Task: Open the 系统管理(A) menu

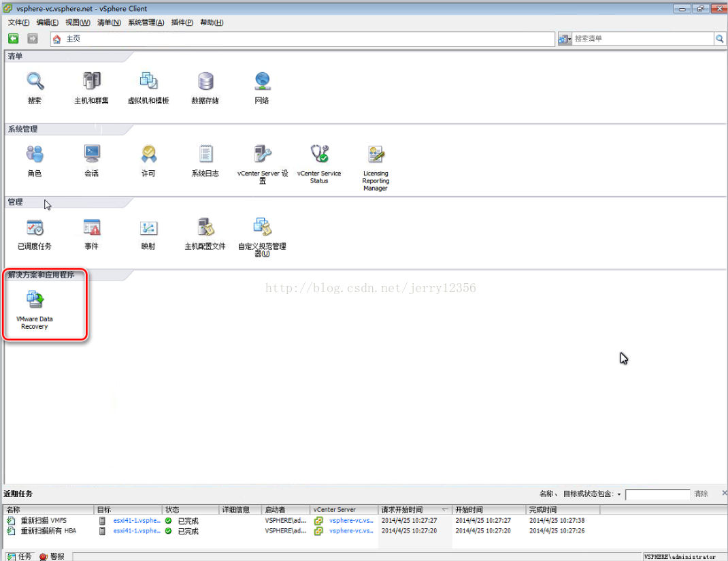Action: click(x=146, y=22)
